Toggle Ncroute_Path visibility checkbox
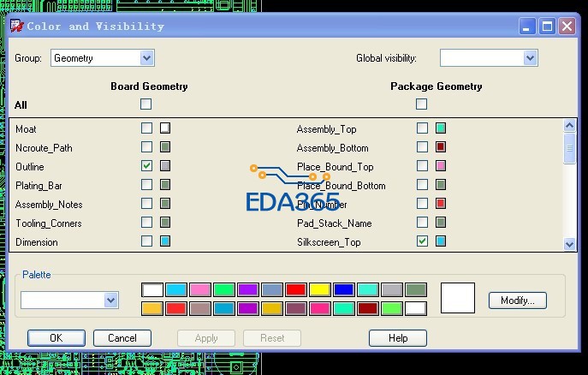588x375 pixels. click(x=146, y=147)
